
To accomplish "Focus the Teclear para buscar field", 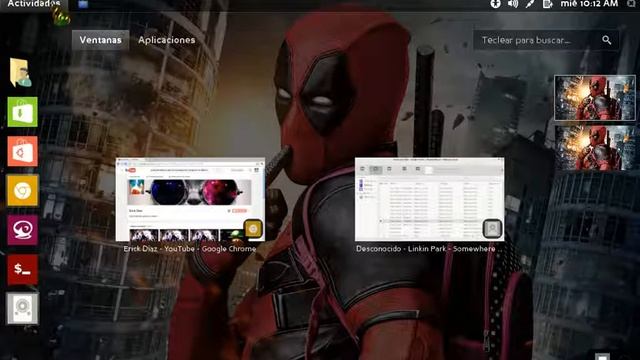I will coord(546,40).
